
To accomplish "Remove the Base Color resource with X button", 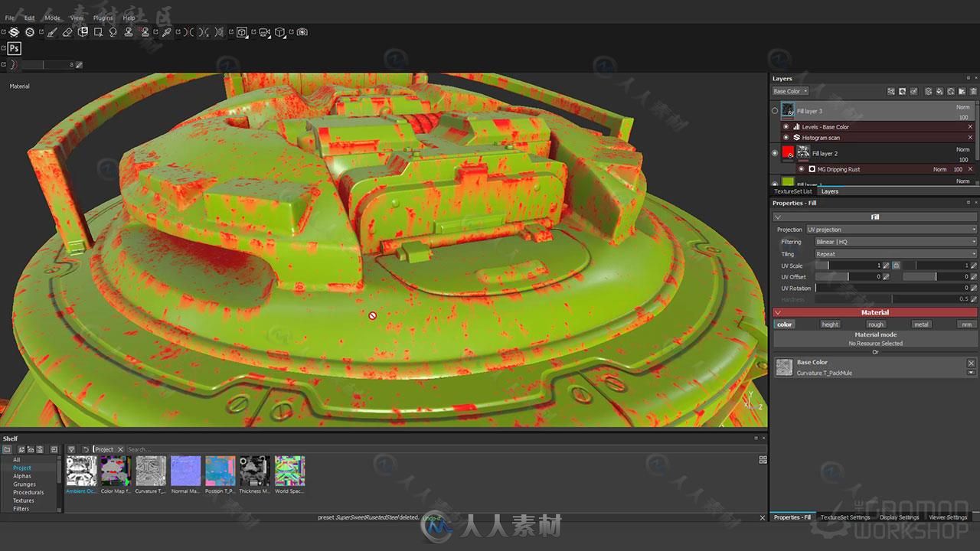I will tap(972, 363).
